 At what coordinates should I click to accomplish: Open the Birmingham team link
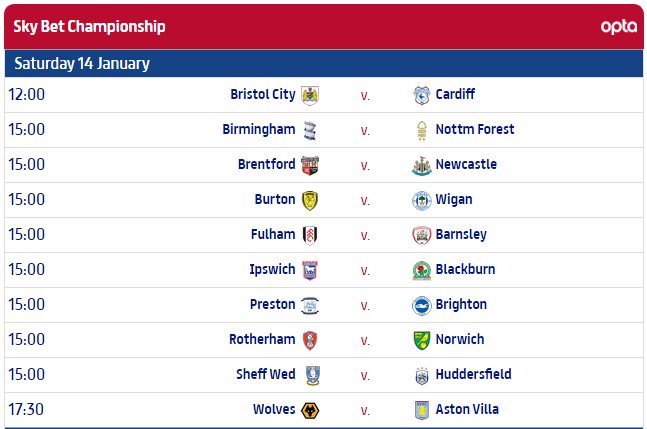(259, 129)
